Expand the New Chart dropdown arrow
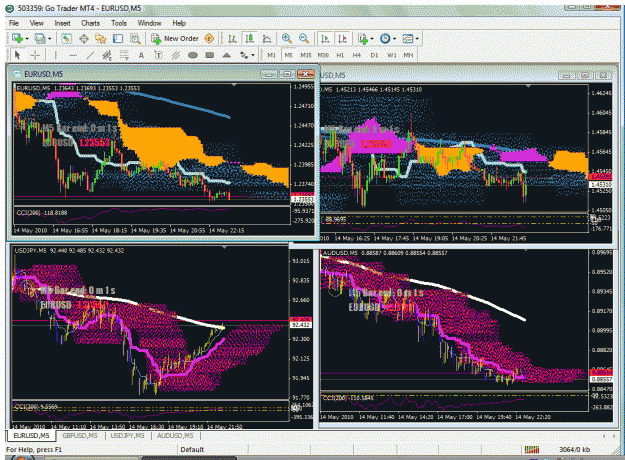Screen dimensions: 625x460 (x=27, y=39)
